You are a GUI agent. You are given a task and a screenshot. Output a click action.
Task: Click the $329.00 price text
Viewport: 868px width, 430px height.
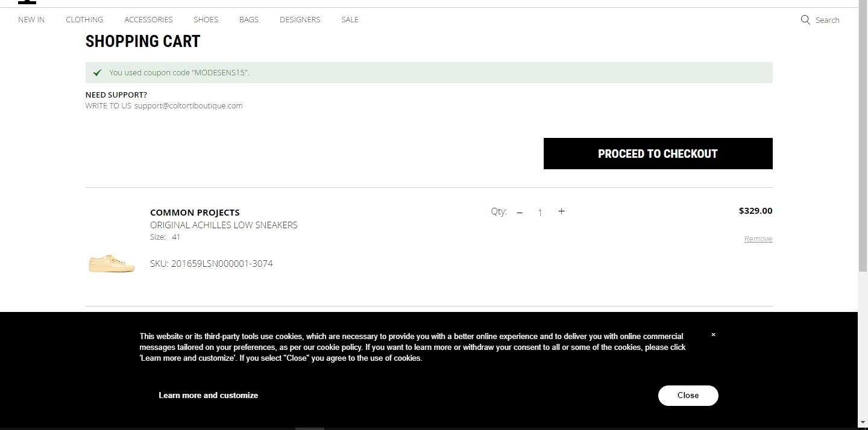(x=755, y=211)
